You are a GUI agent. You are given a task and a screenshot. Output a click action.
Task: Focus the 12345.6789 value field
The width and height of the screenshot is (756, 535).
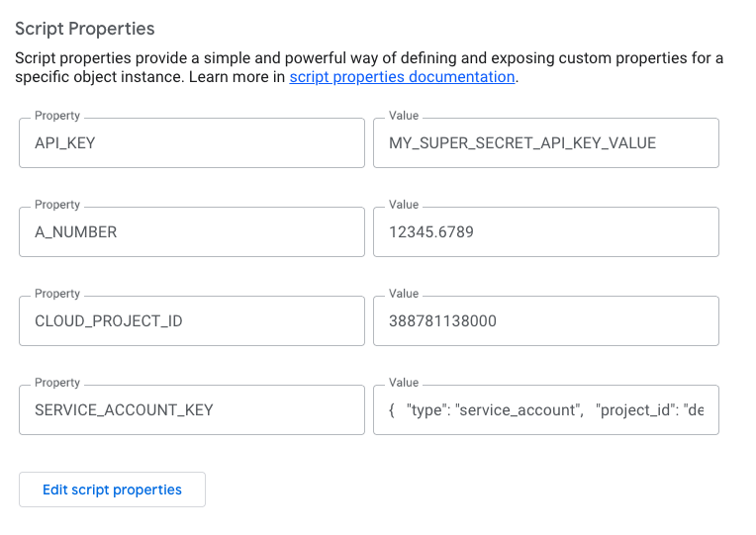coord(545,232)
